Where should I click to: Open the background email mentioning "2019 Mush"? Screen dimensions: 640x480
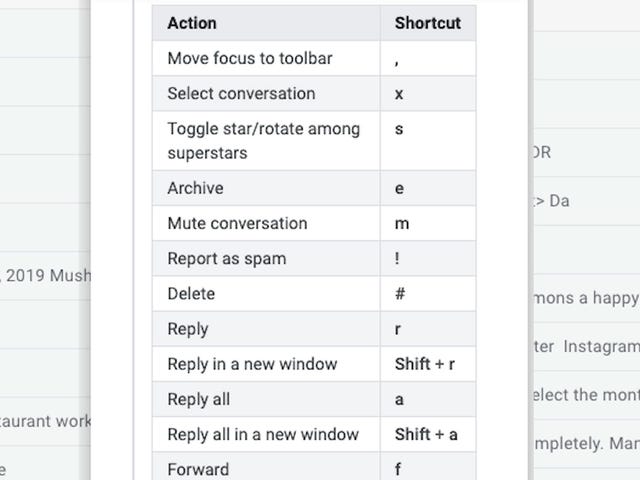click(x=45, y=275)
